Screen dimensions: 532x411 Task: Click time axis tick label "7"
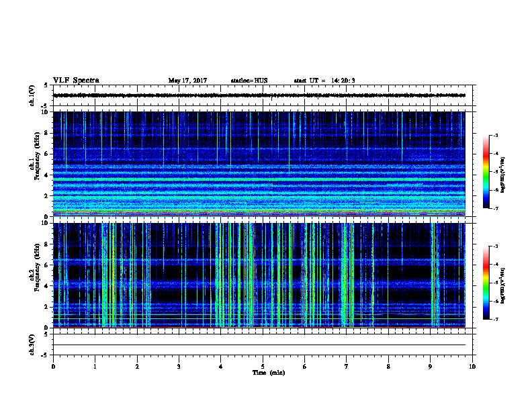pos(347,366)
